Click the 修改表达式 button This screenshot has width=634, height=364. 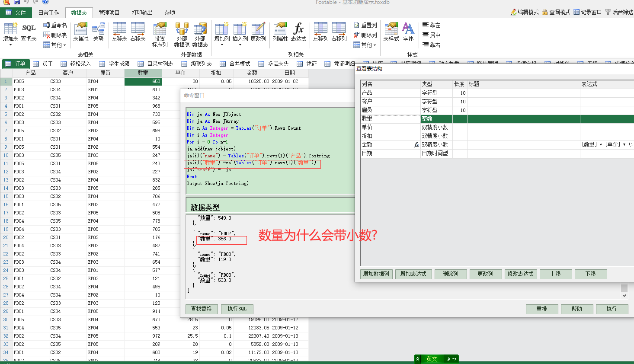point(521,274)
